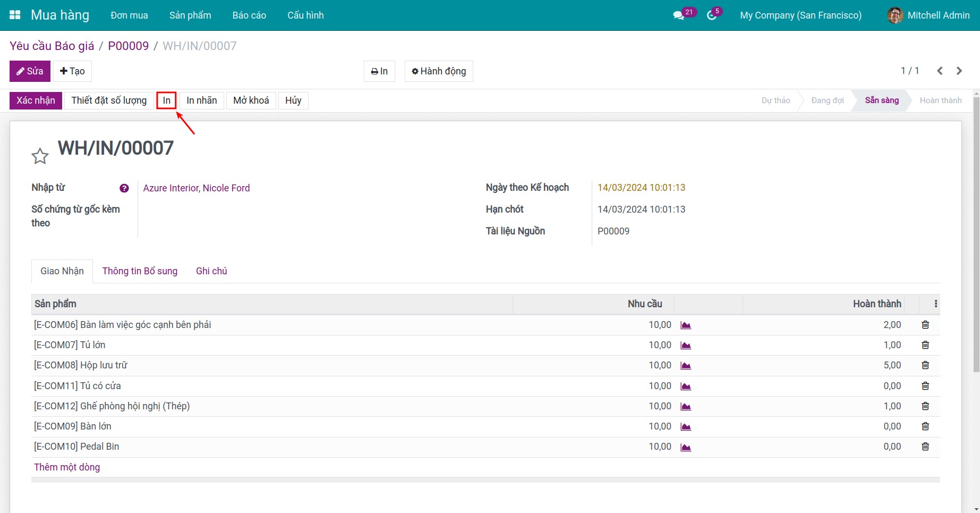Open the conversations messages icon
Image resolution: width=980 pixels, height=513 pixels.
[x=679, y=15]
